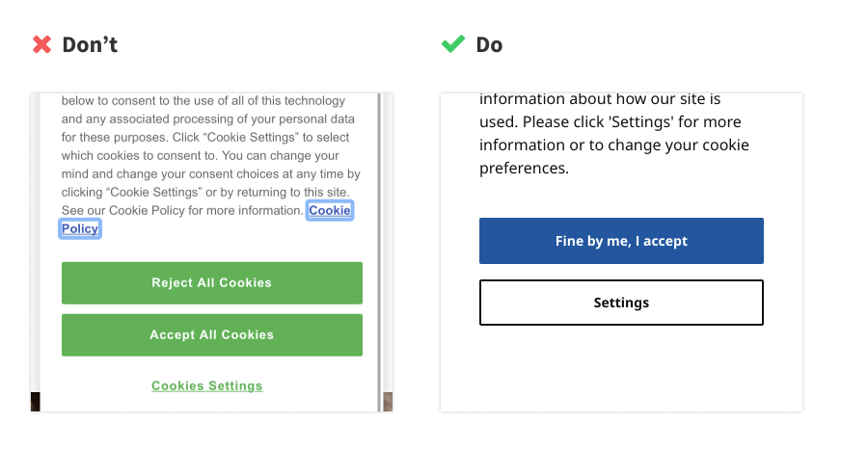868x449 pixels.
Task: Open the green Cookies Settings link
Action: tap(206, 385)
